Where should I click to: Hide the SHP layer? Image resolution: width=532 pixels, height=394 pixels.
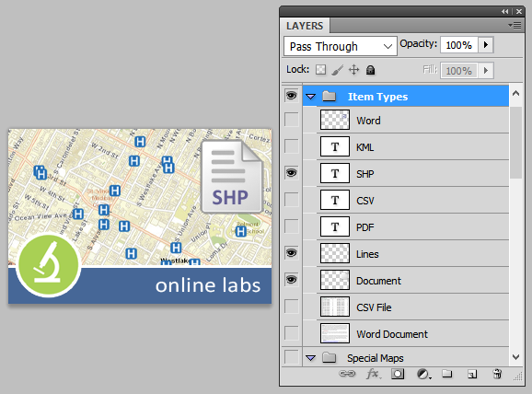click(291, 173)
